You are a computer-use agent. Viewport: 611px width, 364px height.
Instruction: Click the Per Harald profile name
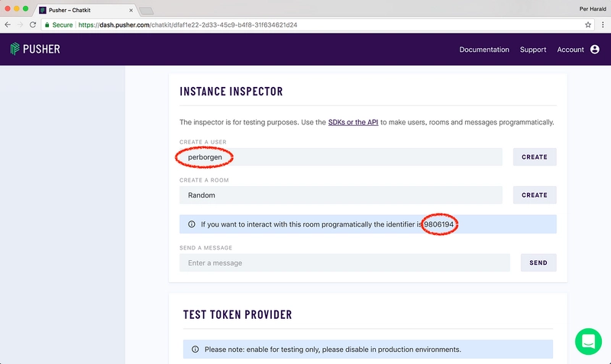(593, 9)
